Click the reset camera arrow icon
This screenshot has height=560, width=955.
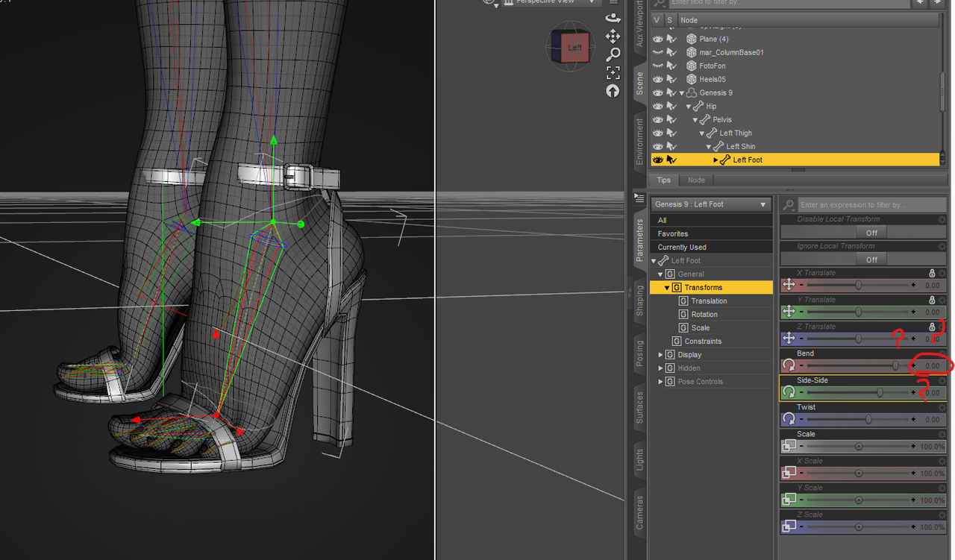pos(613,91)
